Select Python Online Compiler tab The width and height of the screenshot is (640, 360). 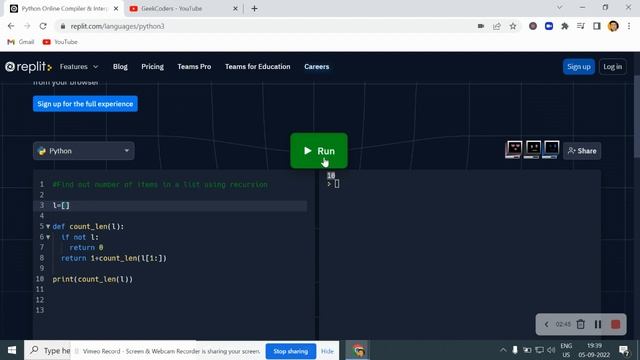point(64,9)
